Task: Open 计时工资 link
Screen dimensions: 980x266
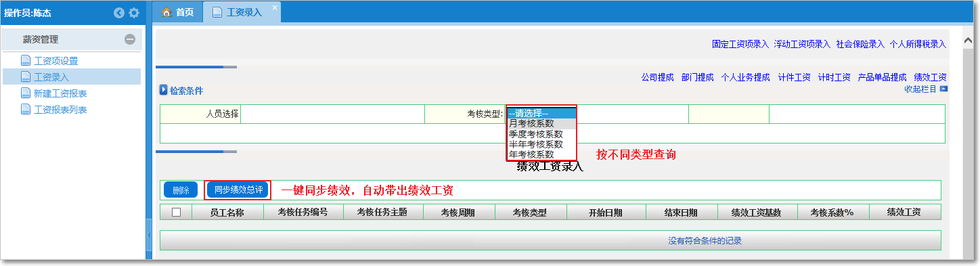Action: click(x=834, y=77)
